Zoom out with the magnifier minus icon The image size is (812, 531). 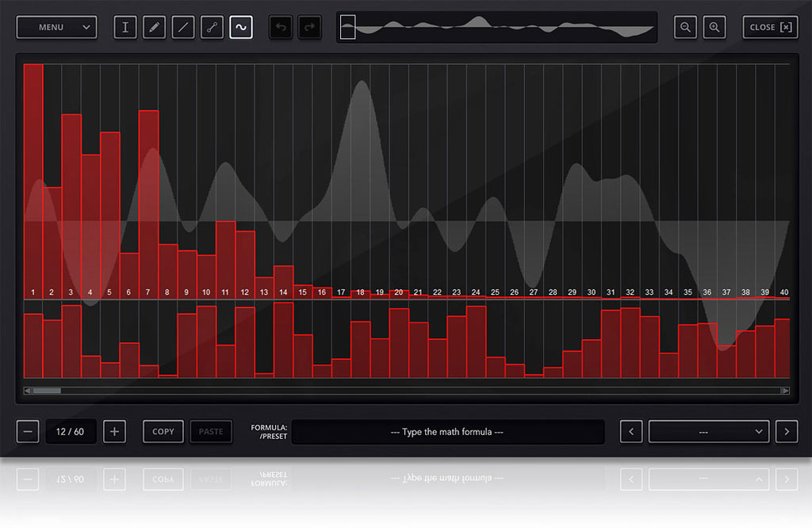(685, 27)
